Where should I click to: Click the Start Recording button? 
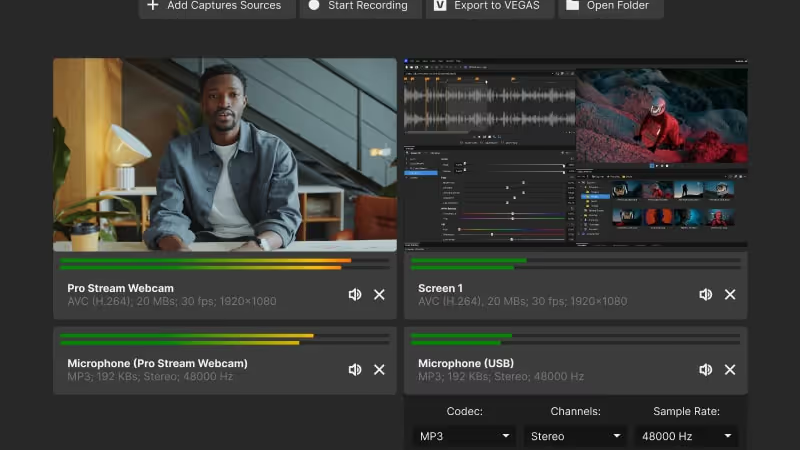click(360, 7)
